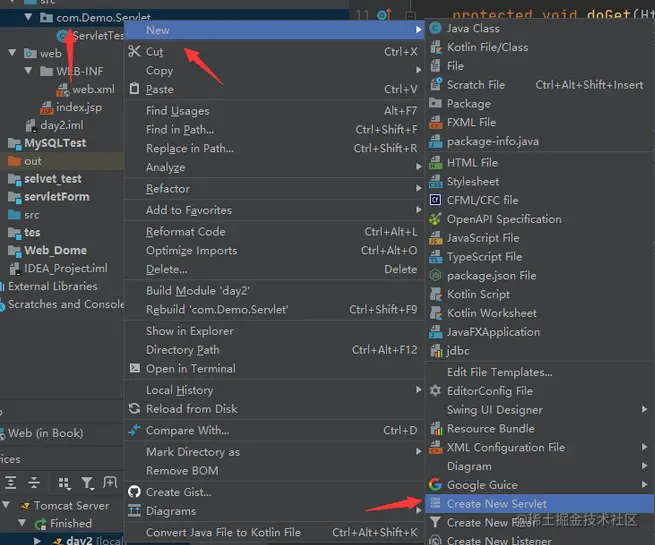Select the servletForm module
655x545 pixels.
[57, 197]
